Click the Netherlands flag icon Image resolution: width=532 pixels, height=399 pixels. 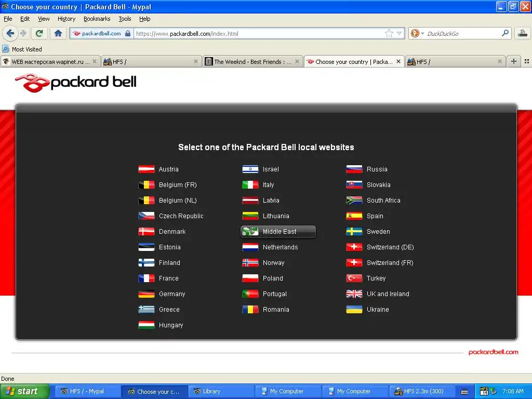pyautogui.click(x=250, y=247)
